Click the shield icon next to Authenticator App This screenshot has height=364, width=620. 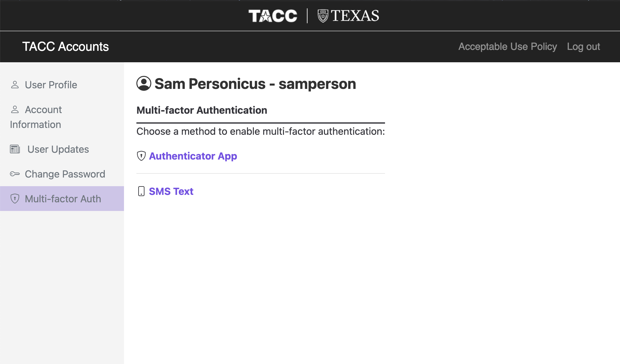[141, 156]
